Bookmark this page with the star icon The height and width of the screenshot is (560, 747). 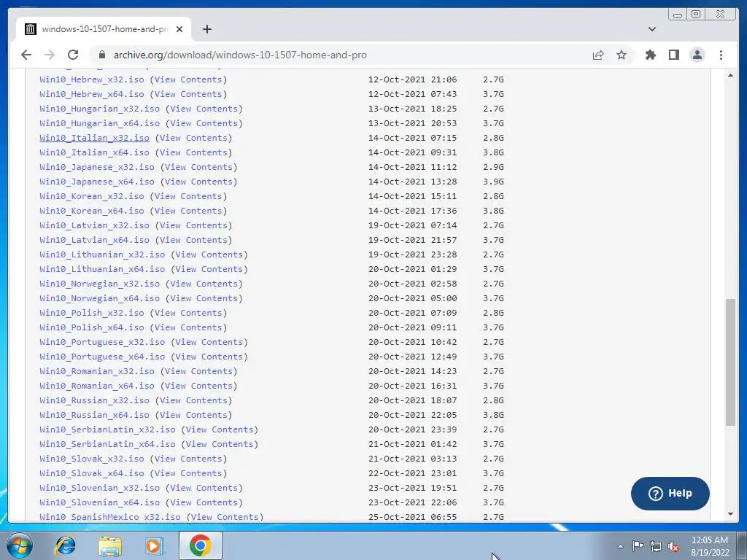point(622,55)
